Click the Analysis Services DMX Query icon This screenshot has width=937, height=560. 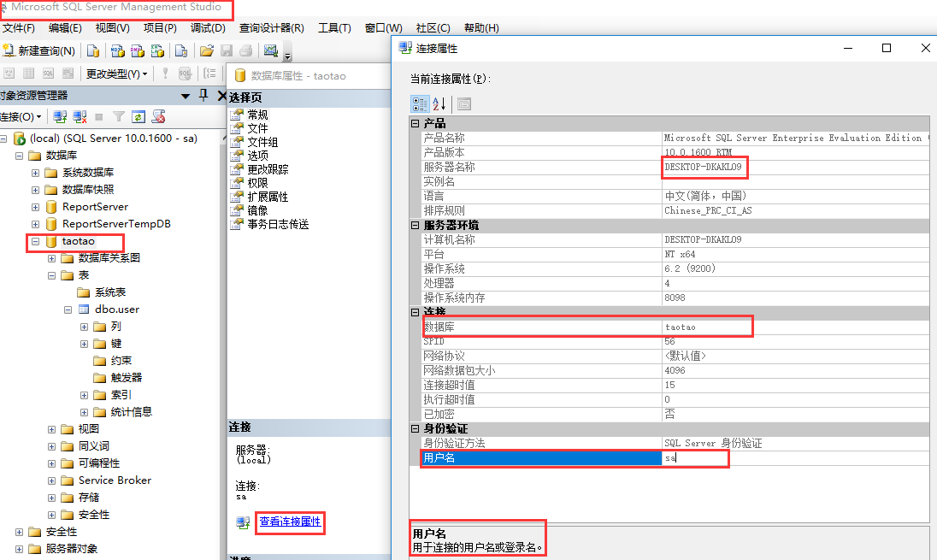pos(138,50)
